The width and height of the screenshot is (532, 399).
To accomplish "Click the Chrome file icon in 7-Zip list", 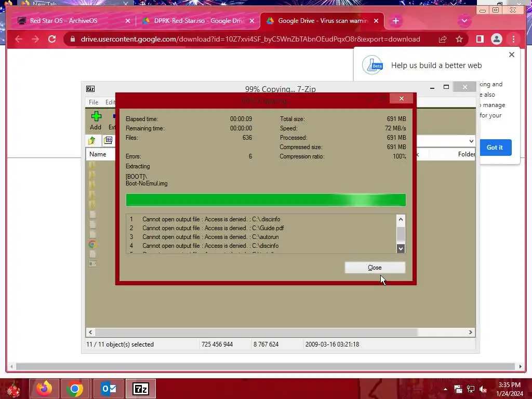I will (x=92, y=244).
